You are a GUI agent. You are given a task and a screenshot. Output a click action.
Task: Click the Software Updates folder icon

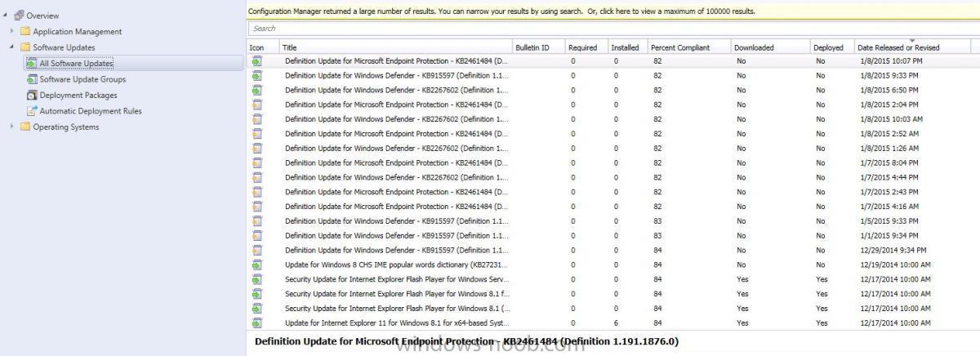tap(25, 47)
